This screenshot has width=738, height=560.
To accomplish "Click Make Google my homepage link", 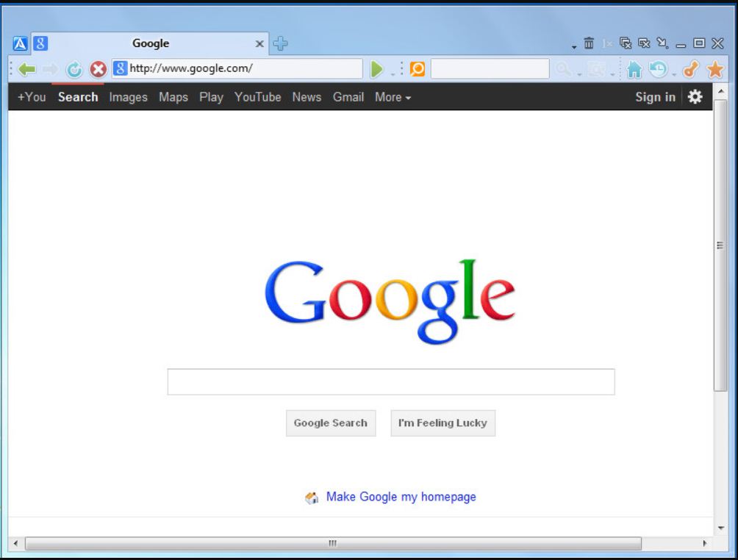I will click(401, 497).
